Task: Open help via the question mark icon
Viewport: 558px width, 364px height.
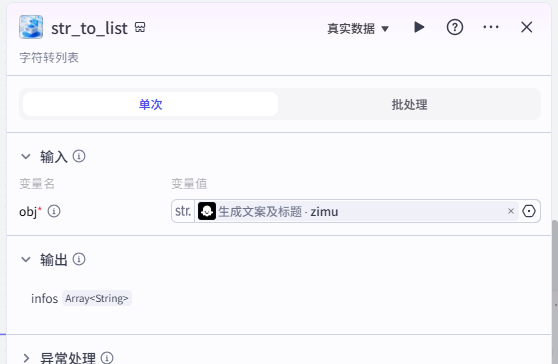Action: [454, 27]
